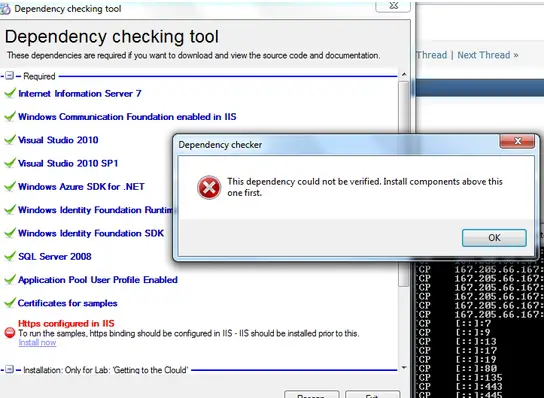
Task: Select the Https configured in IIS entry
Action: 66,323
